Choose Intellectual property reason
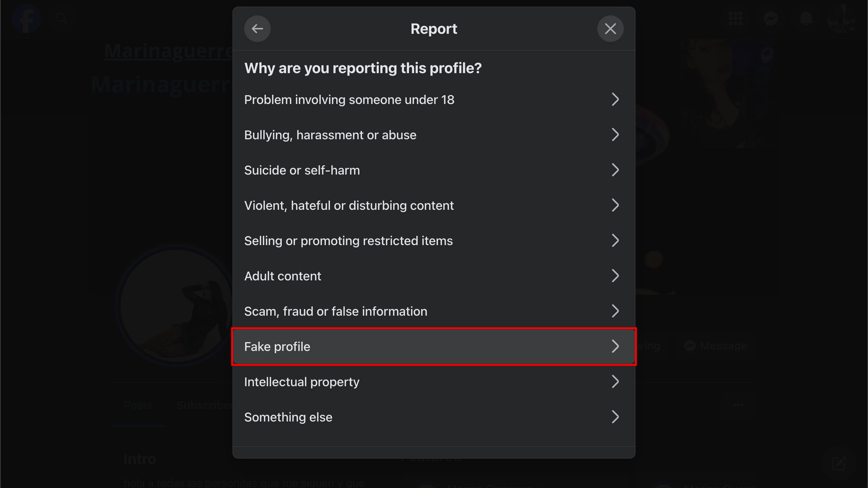The width and height of the screenshot is (868, 488). coord(302,382)
